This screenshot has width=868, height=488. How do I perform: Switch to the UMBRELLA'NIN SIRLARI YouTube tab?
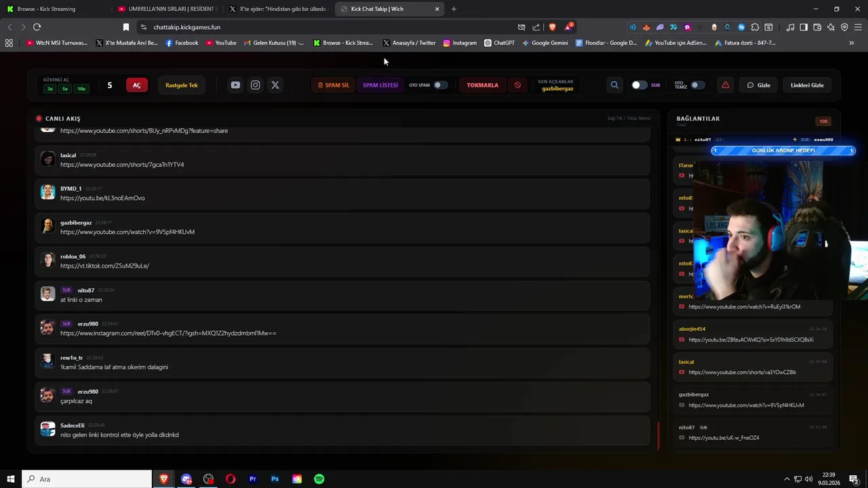pos(167,9)
